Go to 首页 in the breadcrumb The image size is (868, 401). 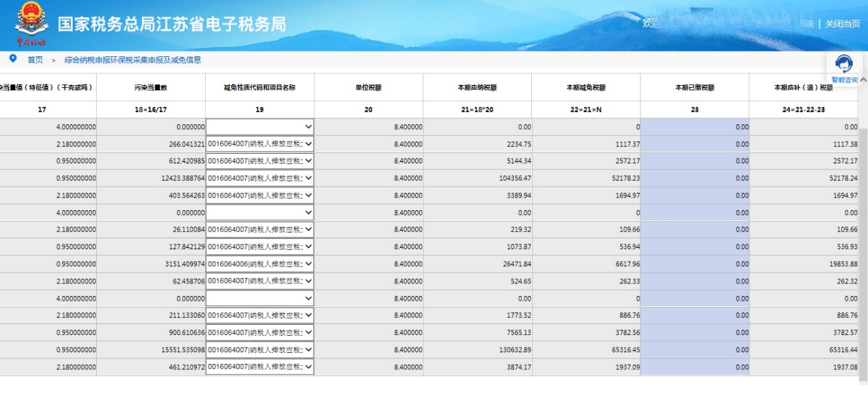point(35,60)
